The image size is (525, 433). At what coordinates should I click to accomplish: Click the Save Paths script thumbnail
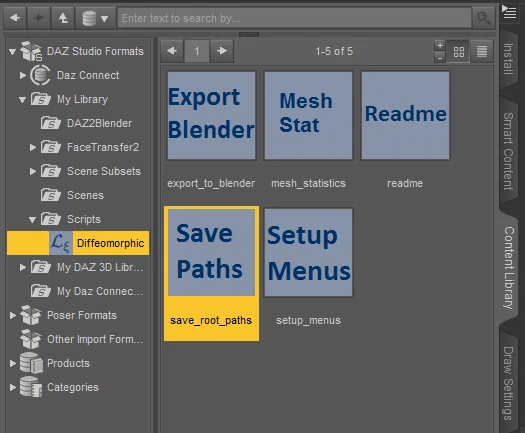point(211,252)
